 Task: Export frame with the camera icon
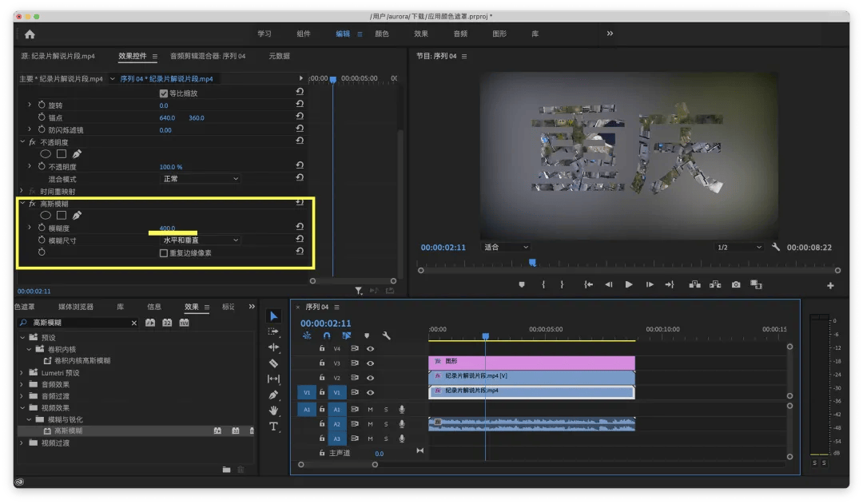[x=736, y=284]
